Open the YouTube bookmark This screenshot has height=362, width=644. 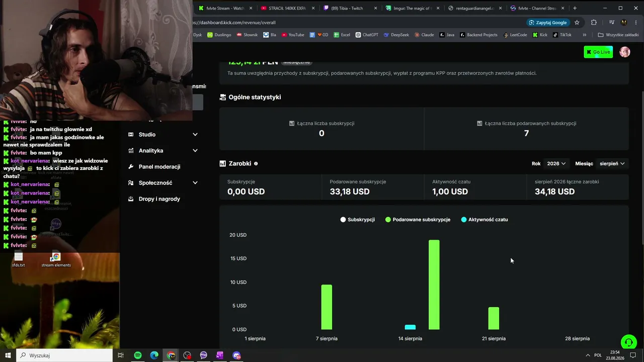(293, 35)
